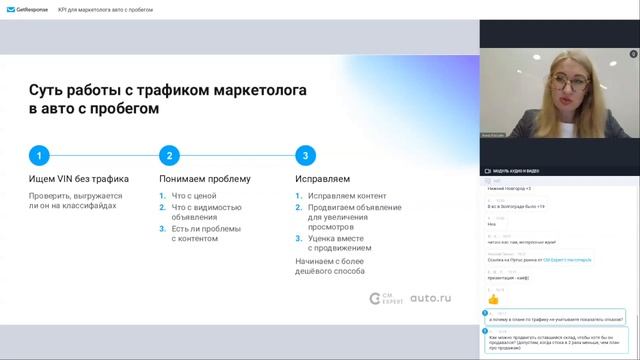Click step circle number 3 on the slide
The height and width of the screenshot is (360, 640).
(305, 156)
